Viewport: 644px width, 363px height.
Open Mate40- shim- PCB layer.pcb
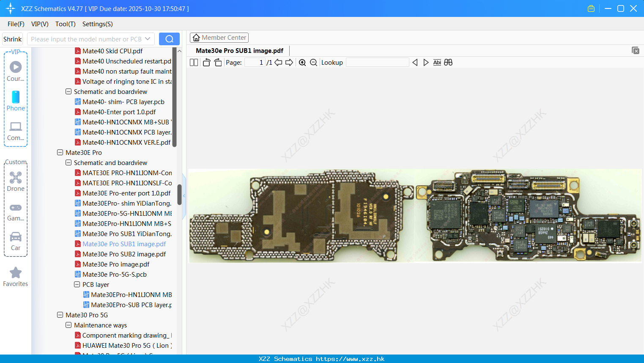123,102
